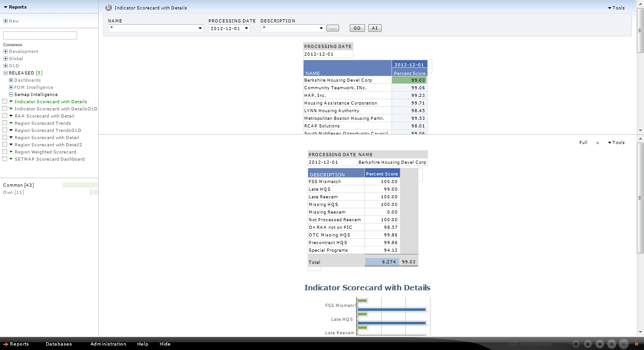Collapse the Reports panel header

click(15, 7)
